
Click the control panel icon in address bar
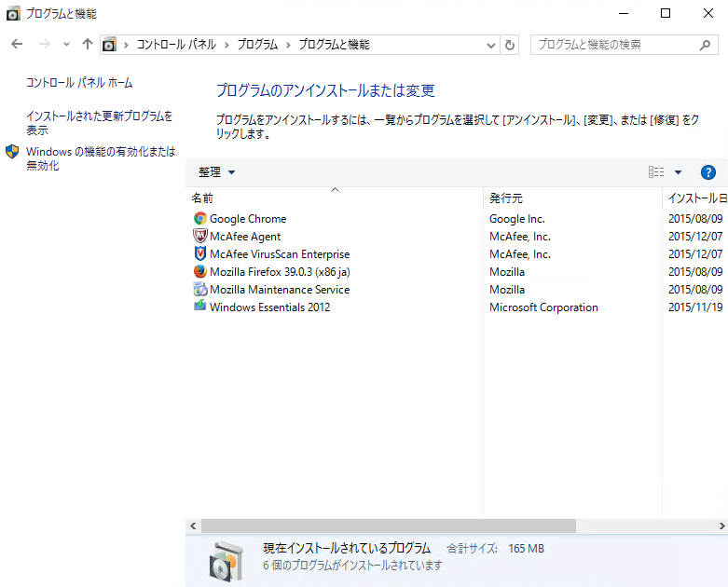pyautogui.click(x=110, y=45)
